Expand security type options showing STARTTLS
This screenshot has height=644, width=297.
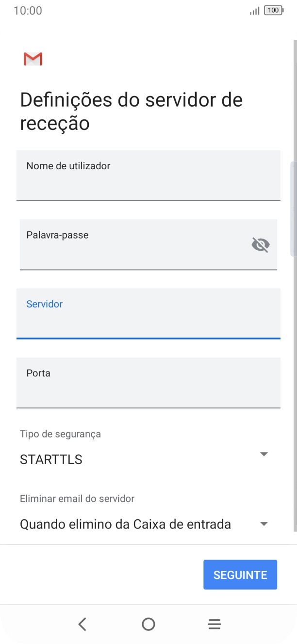pyautogui.click(x=264, y=454)
